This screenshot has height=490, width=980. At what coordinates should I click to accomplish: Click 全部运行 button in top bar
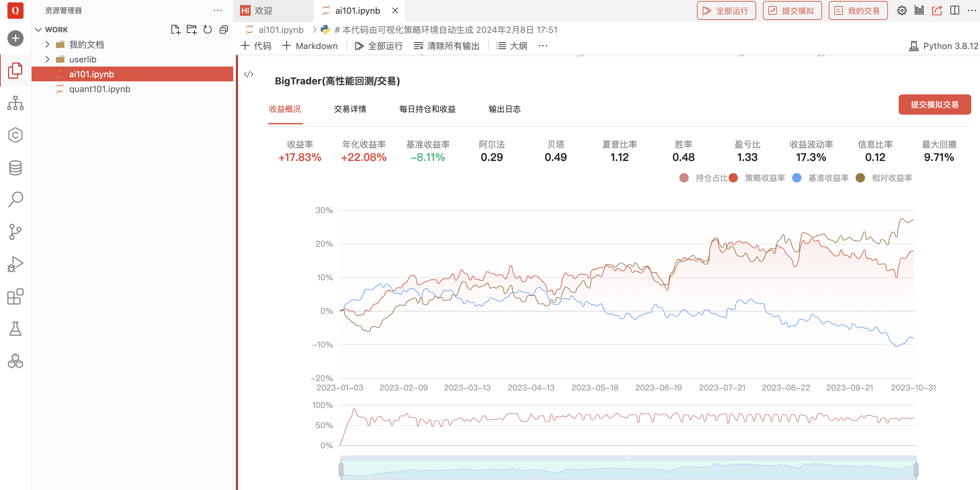click(x=726, y=11)
